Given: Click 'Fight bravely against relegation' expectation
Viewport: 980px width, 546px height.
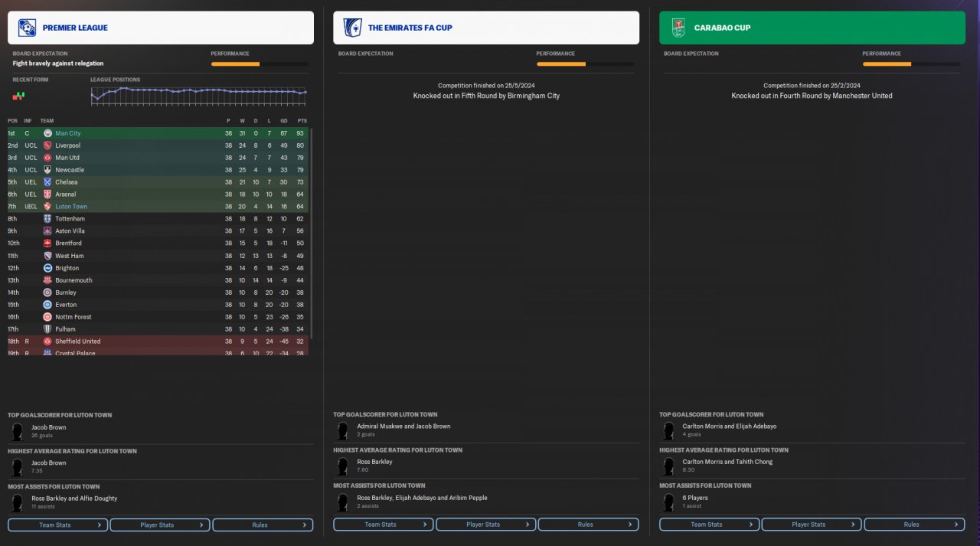Looking at the screenshot, I should [58, 64].
